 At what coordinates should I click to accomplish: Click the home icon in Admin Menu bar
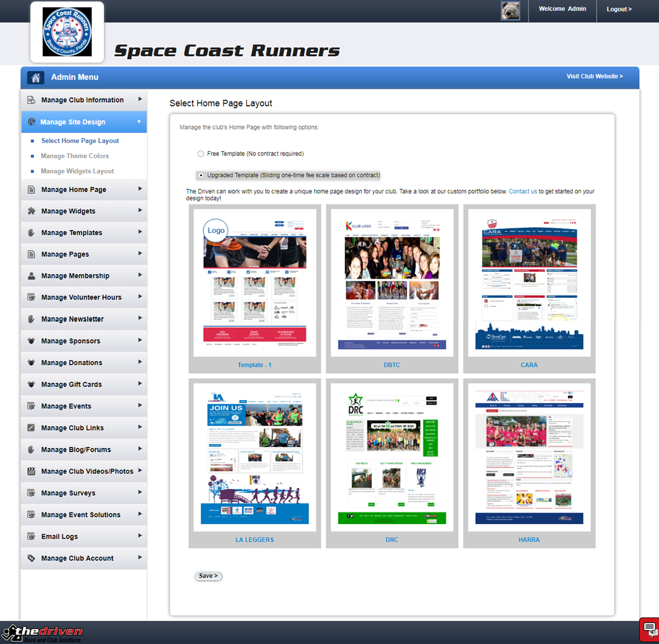pos(35,78)
